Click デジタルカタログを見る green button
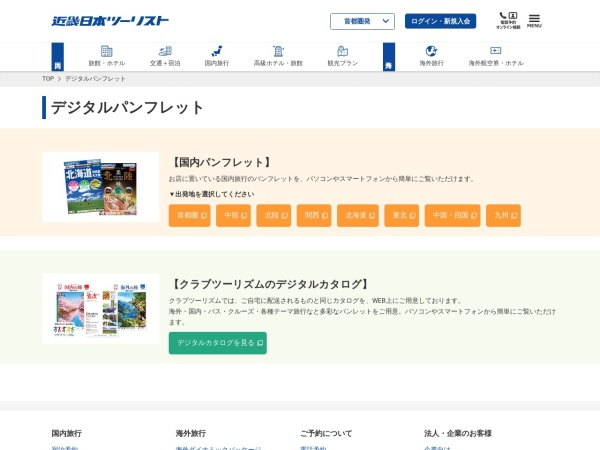Viewport: 600px width, 450px height. click(218, 343)
